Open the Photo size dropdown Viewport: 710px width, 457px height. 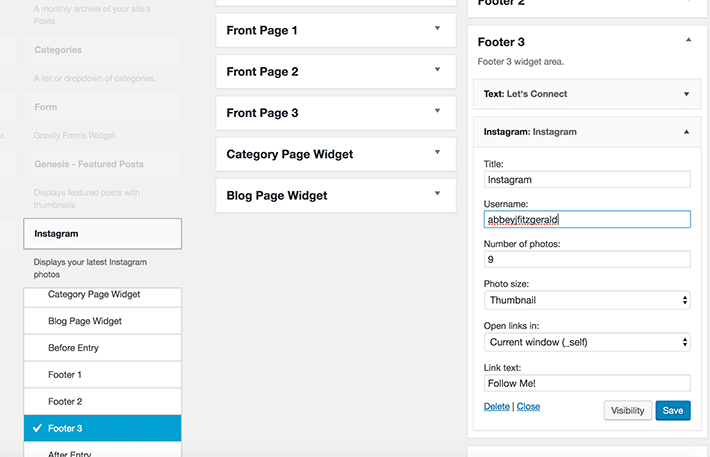pos(587,300)
